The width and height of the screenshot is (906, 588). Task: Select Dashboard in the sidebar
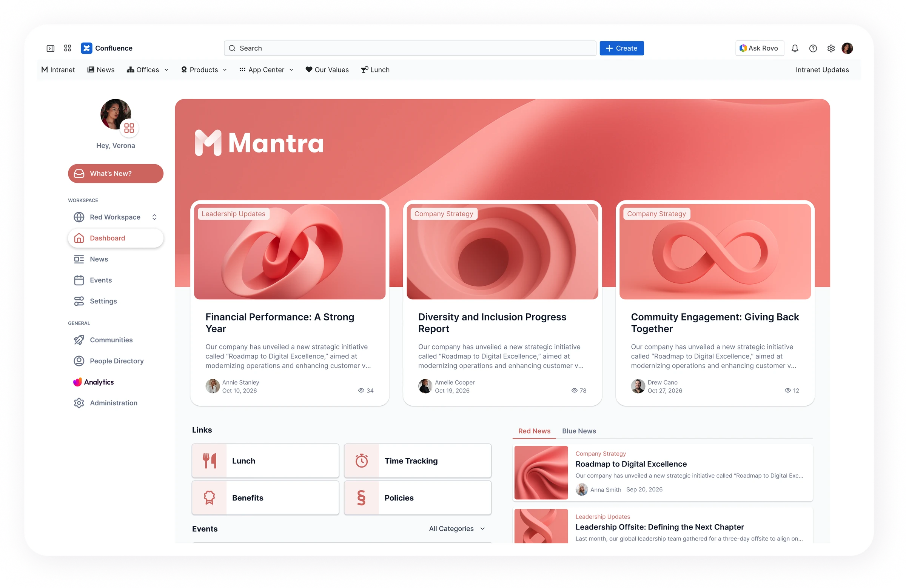(116, 238)
